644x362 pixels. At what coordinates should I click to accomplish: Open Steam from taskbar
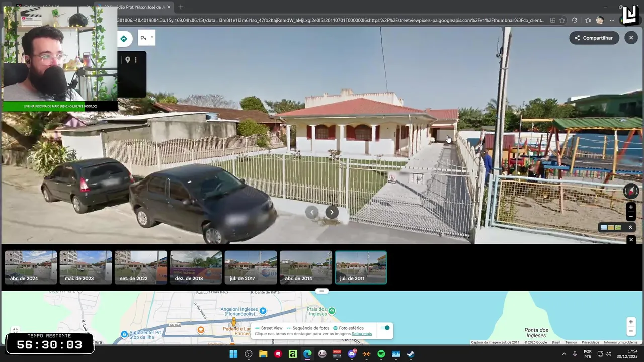tap(411, 354)
